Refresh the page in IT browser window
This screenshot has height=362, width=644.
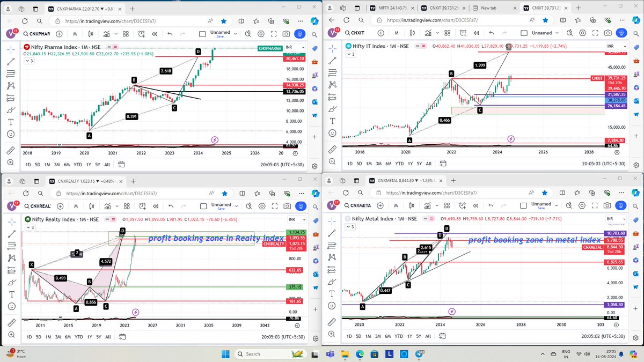[347, 20]
